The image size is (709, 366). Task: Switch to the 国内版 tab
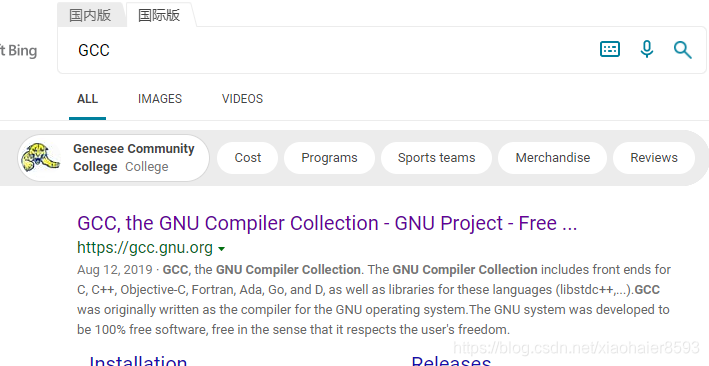coord(90,15)
